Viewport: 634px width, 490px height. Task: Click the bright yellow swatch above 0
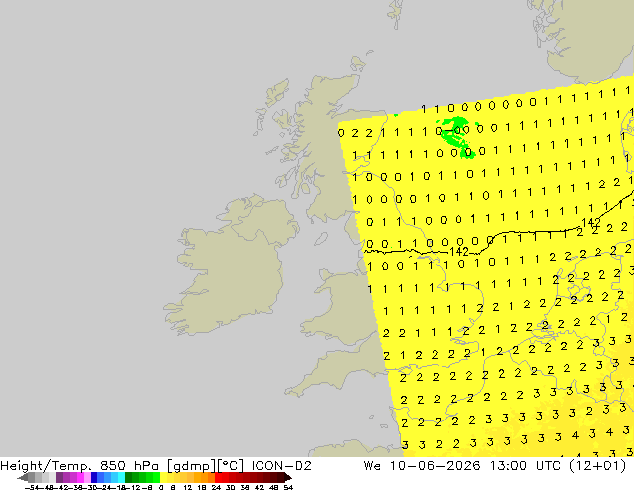(x=163, y=477)
